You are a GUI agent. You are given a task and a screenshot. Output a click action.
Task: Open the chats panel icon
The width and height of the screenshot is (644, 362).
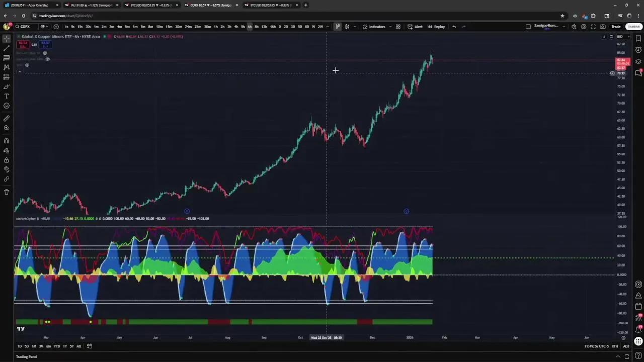click(638, 73)
